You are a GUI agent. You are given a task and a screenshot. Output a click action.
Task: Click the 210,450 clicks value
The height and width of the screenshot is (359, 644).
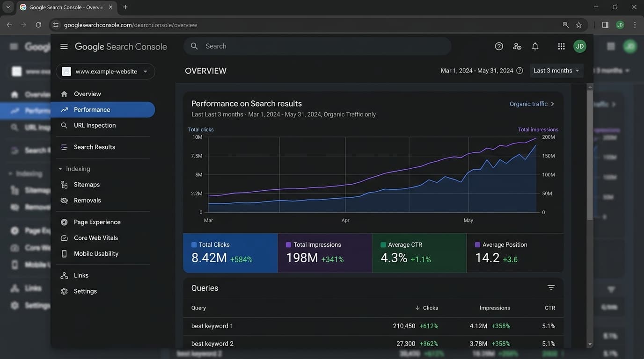404,326
